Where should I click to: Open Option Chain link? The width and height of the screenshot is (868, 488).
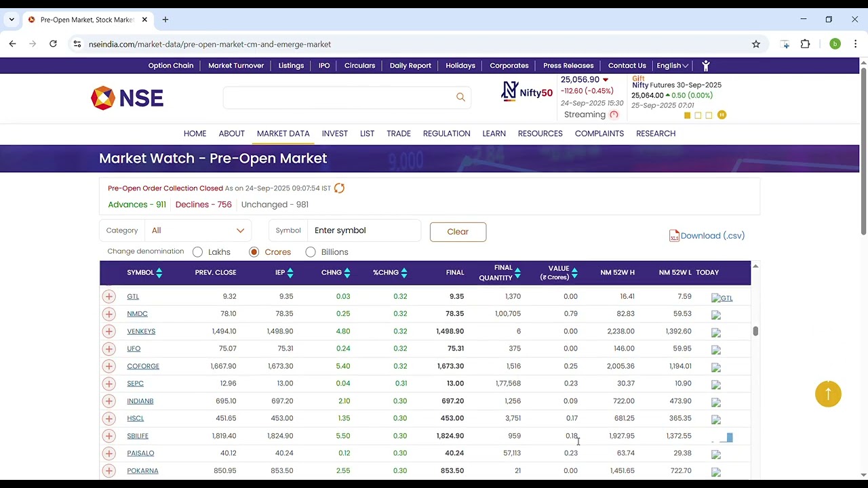pyautogui.click(x=171, y=66)
